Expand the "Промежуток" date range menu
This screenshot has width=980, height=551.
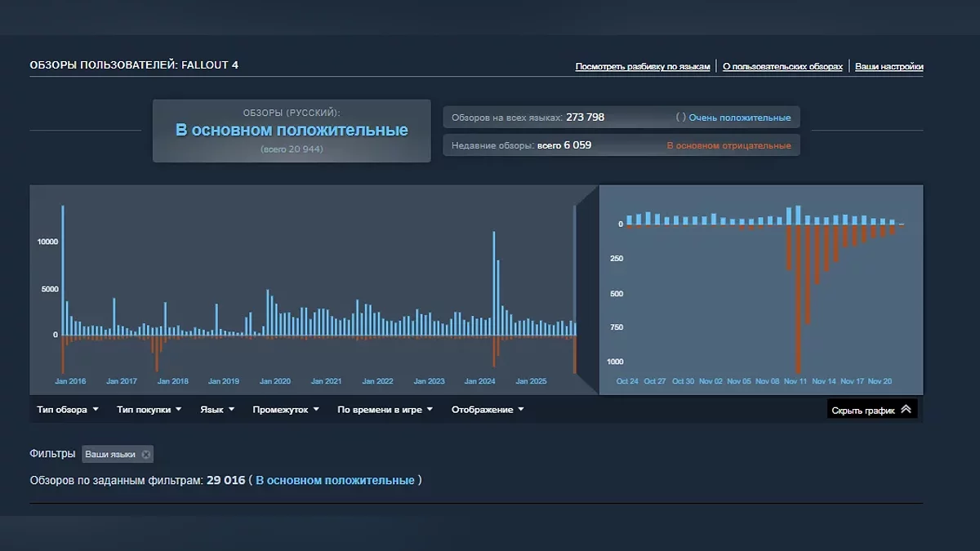285,410
